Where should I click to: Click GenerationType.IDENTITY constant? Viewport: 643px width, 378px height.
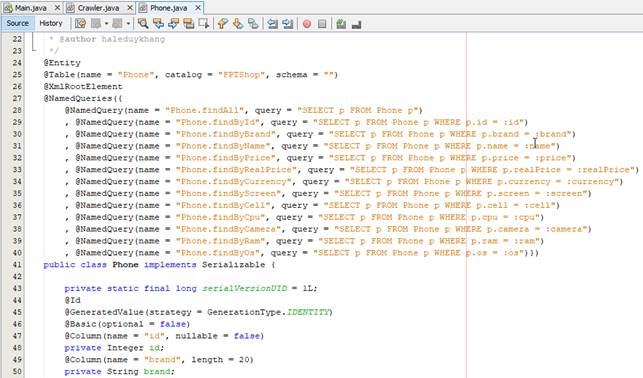(x=269, y=312)
